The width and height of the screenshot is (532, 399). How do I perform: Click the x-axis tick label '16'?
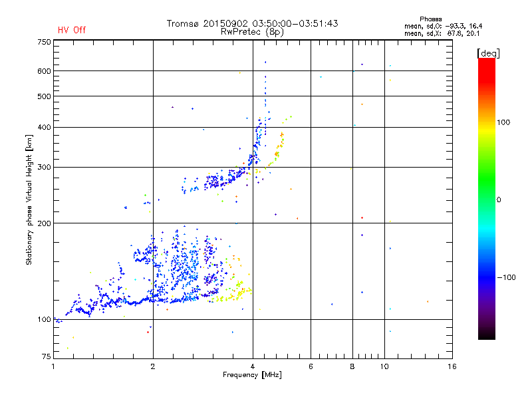click(452, 366)
